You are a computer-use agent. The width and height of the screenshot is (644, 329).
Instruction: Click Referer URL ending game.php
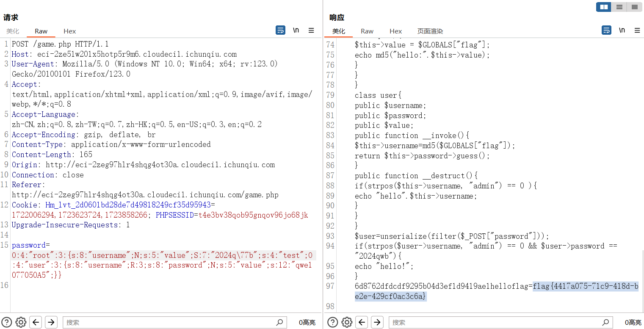145,195
